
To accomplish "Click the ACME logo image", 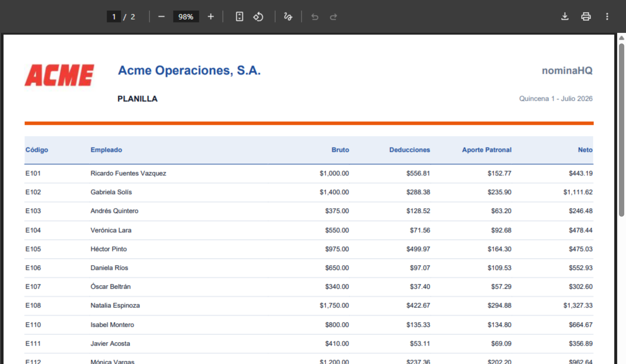I will point(59,75).
